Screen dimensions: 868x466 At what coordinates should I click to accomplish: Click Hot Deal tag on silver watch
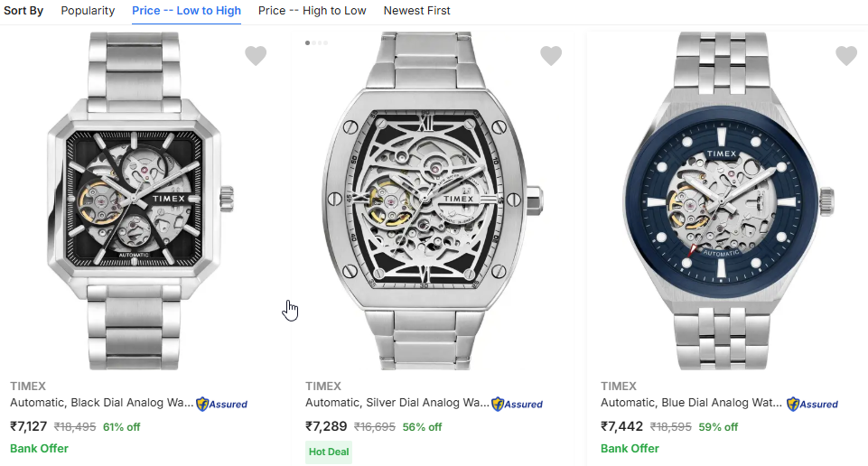pos(329,452)
